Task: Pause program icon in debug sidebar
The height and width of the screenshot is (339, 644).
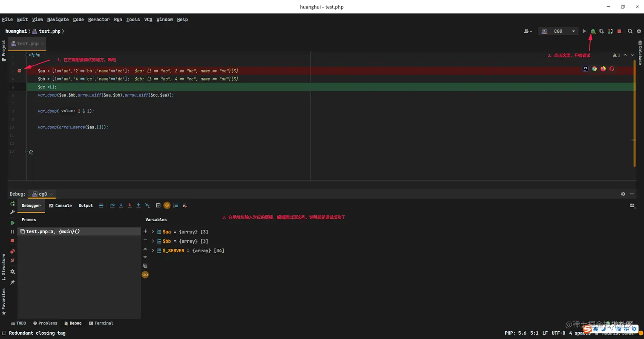Action: click(x=12, y=232)
